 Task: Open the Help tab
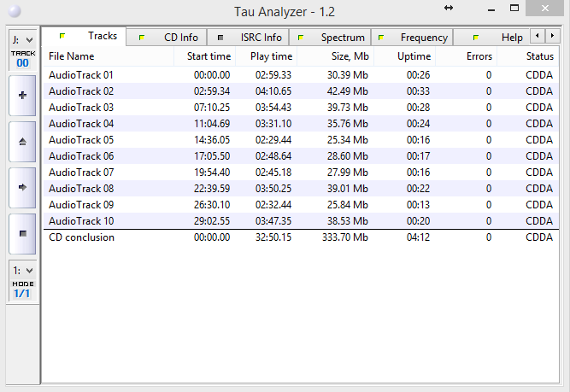[x=491, y=38]
